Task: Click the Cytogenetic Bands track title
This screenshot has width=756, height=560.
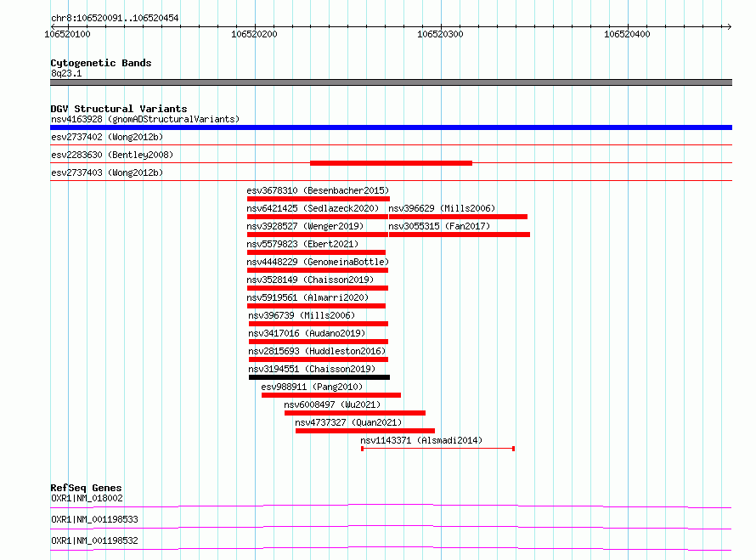Action: click(x=101, y=63)
